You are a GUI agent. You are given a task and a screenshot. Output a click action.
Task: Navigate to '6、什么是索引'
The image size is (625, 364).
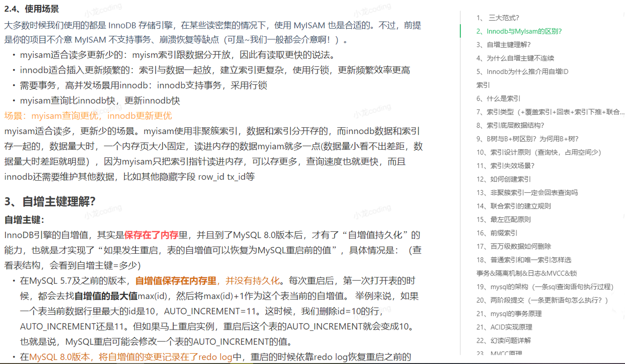[498, 98]
